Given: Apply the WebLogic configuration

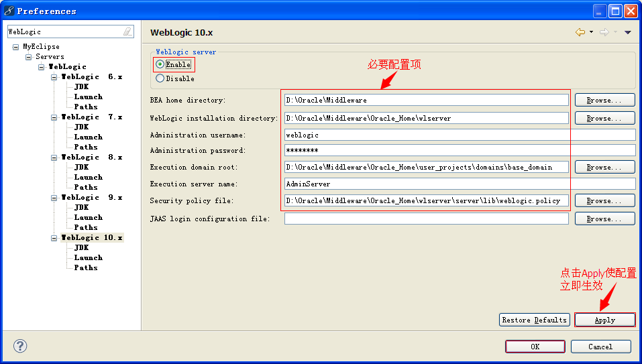Looking at the screenshot, I should tap(604, 320).
